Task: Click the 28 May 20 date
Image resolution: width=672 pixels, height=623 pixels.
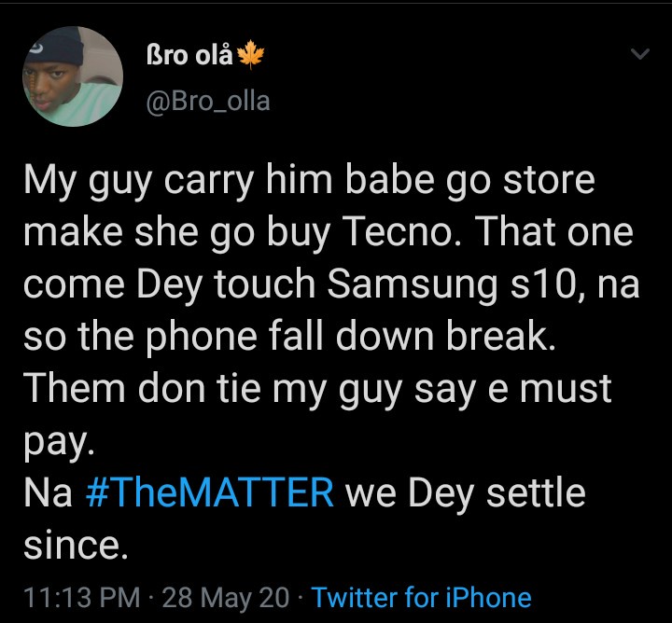Action: pos(226,597)
